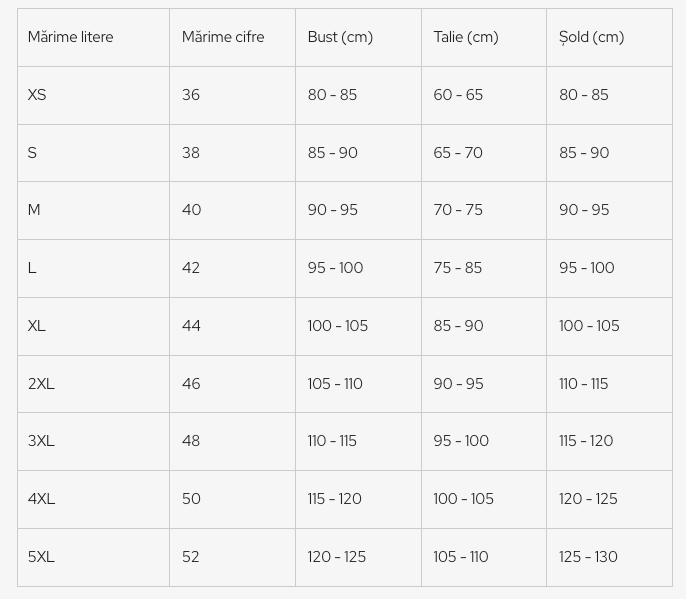Click the "Mărime cifre" column header

[223, 37]
